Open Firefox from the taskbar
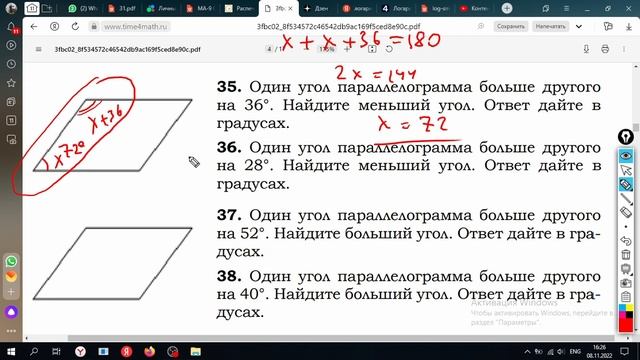The width and height of the screenshot is (640, 360). (149, 351)
